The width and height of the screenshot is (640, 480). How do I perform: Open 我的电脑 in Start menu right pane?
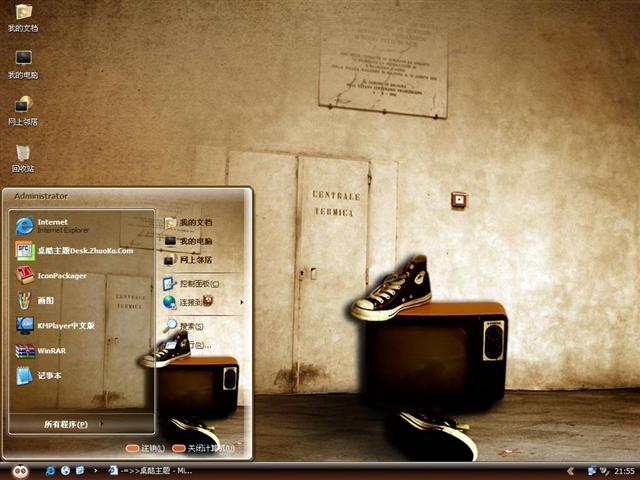189,241
